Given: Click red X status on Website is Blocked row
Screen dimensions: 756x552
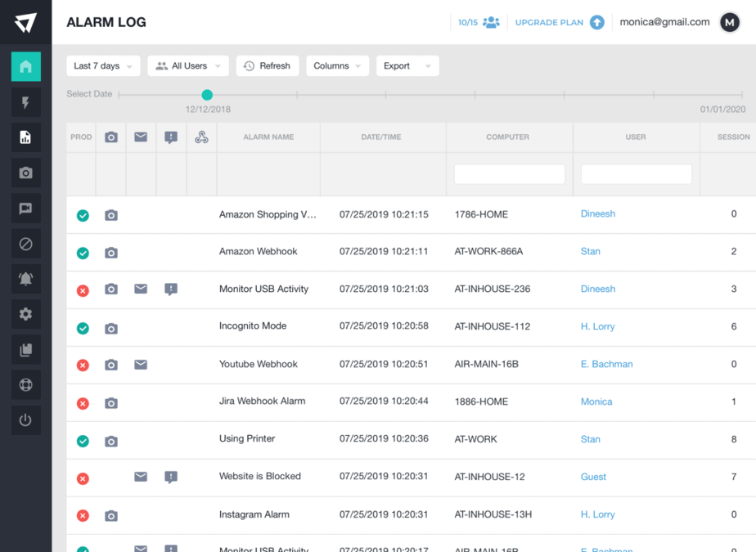Looking at the screenshot, I should tap(83, 478).
